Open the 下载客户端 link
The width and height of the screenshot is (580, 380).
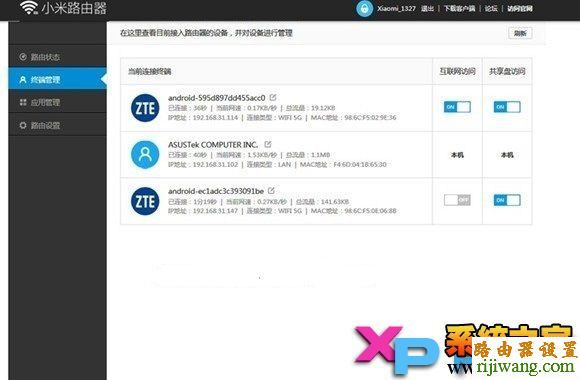(x=459, y=9)
